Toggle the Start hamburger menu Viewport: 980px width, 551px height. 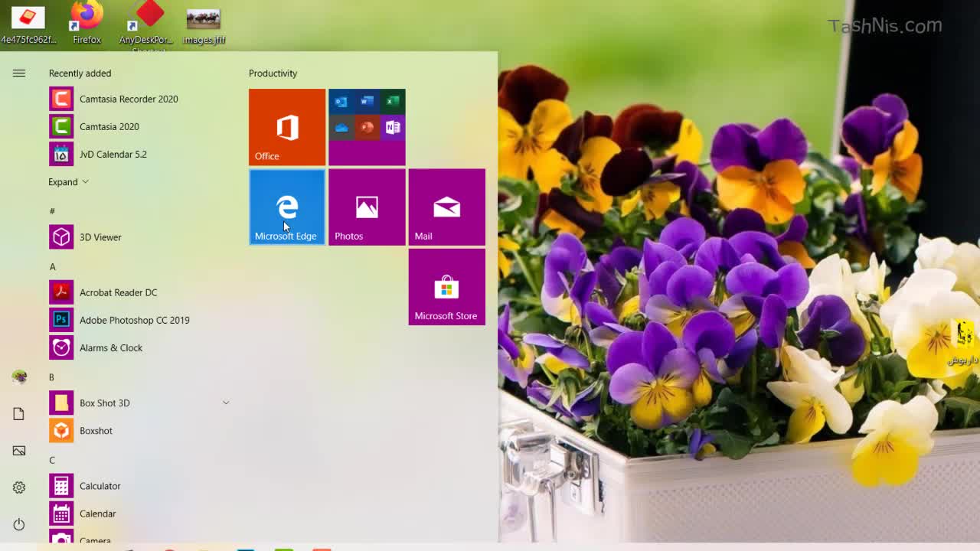point(19,73)
